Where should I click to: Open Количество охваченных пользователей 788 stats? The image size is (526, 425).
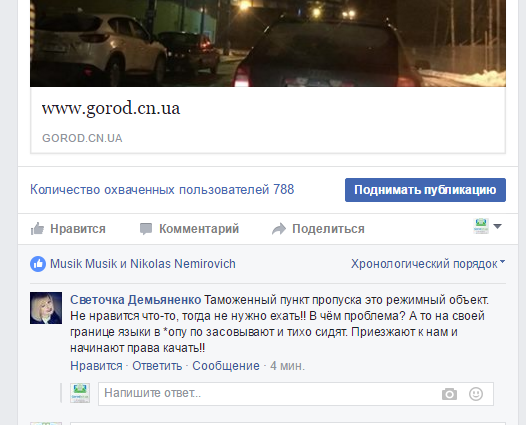tap(162, 190)
